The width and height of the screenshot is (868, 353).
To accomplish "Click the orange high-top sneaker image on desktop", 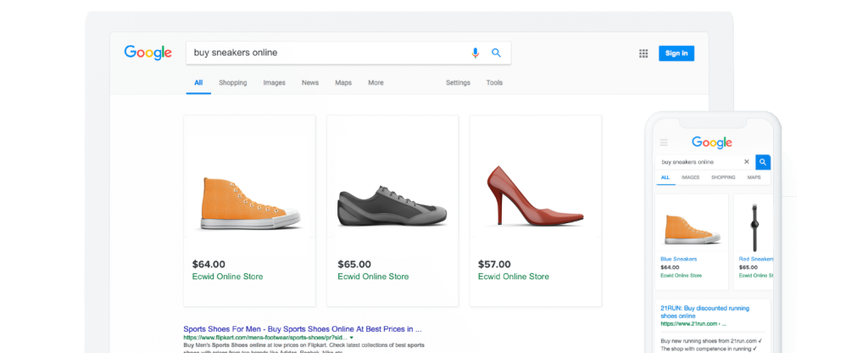I will coord(250,204).
